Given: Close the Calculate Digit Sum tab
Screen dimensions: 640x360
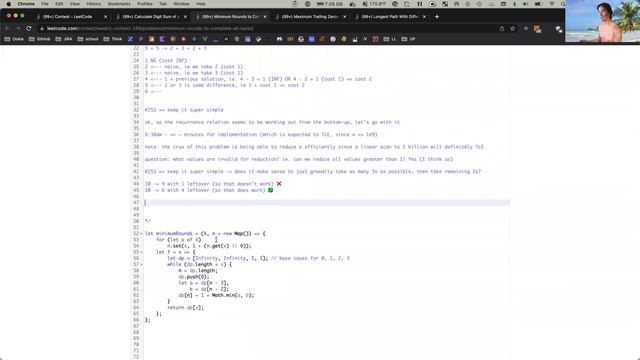Looking at the screenshot, I should (x=185, y=17).
